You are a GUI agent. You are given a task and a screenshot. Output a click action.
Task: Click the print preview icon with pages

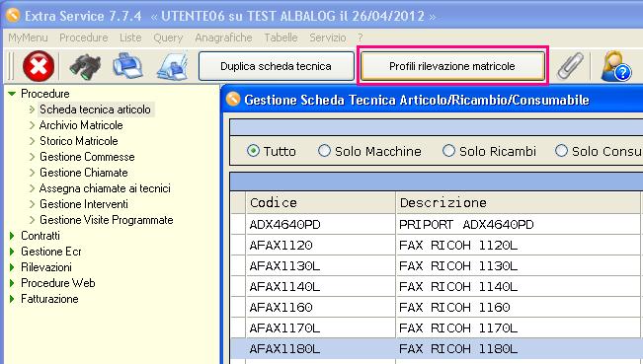point(173,65)
